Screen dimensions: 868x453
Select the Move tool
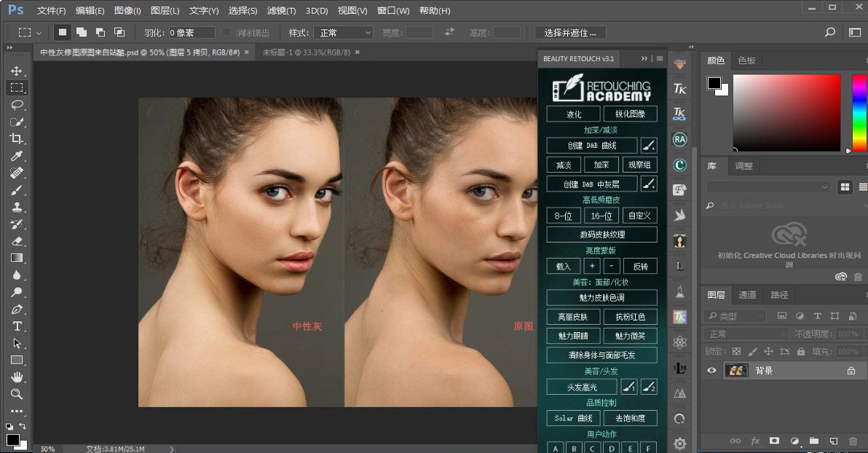(x=17, y=70)
